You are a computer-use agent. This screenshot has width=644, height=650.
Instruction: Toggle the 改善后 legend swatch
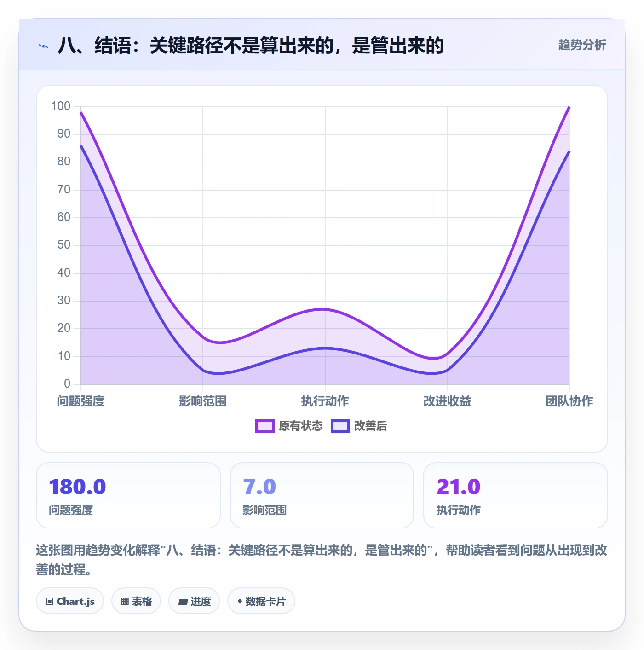tap(340, 426)
